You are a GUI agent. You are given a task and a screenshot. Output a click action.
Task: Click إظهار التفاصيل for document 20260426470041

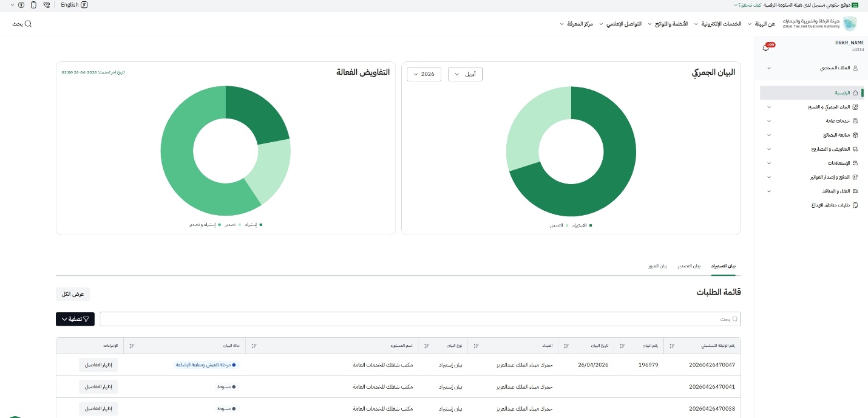(x=98, y=387)
